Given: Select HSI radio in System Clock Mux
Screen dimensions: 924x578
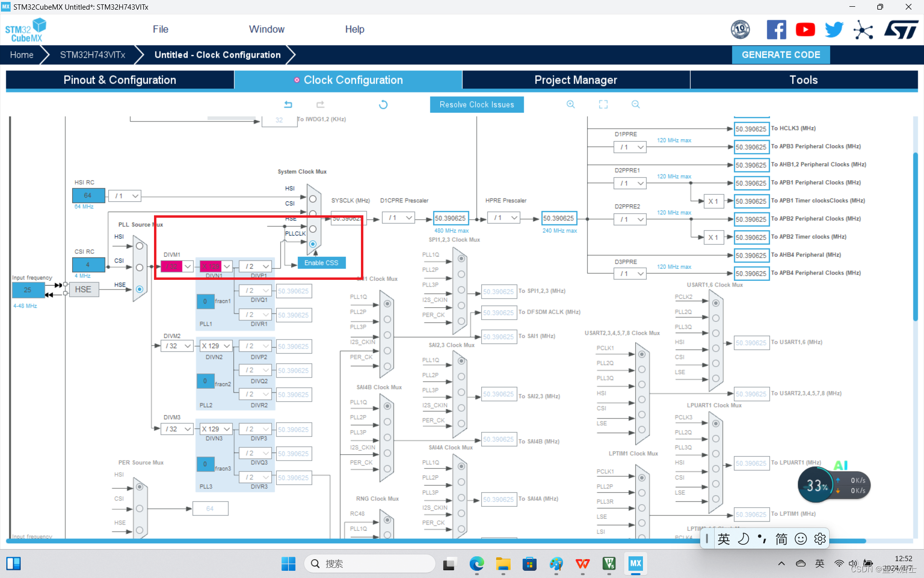Looking at the screenshot, I should click(x=313, y=199).
